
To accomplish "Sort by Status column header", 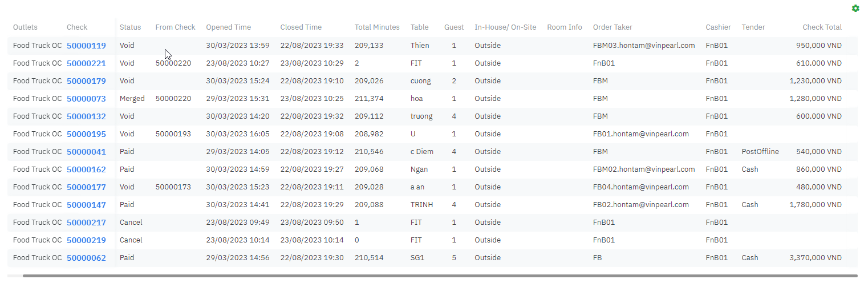I will click(130, 27).
